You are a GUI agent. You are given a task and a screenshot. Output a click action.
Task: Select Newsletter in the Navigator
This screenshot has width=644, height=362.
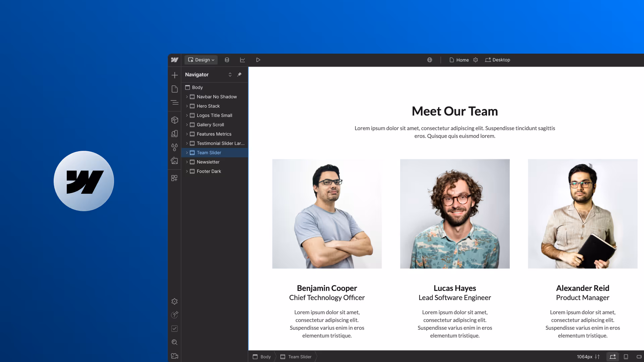click(208, 162)
